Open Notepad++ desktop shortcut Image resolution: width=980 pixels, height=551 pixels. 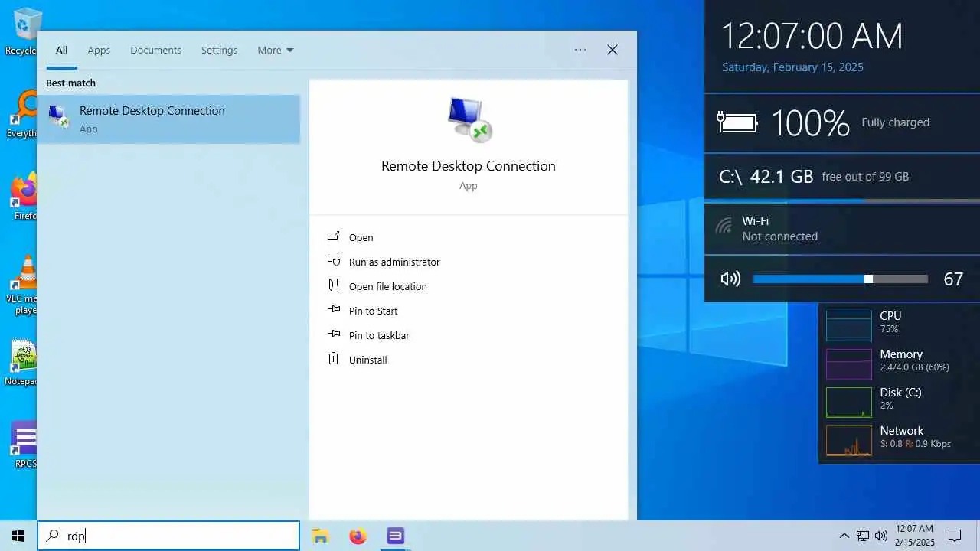pos(23,363)
